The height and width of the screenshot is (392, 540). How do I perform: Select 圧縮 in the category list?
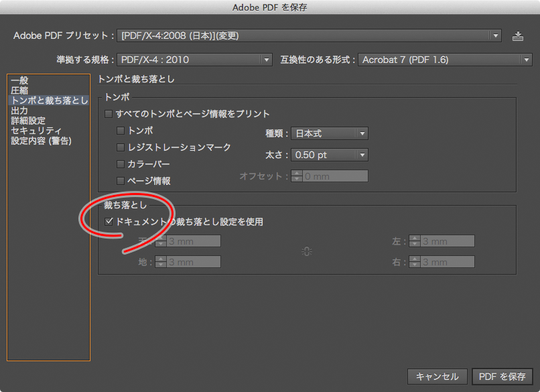19,90
